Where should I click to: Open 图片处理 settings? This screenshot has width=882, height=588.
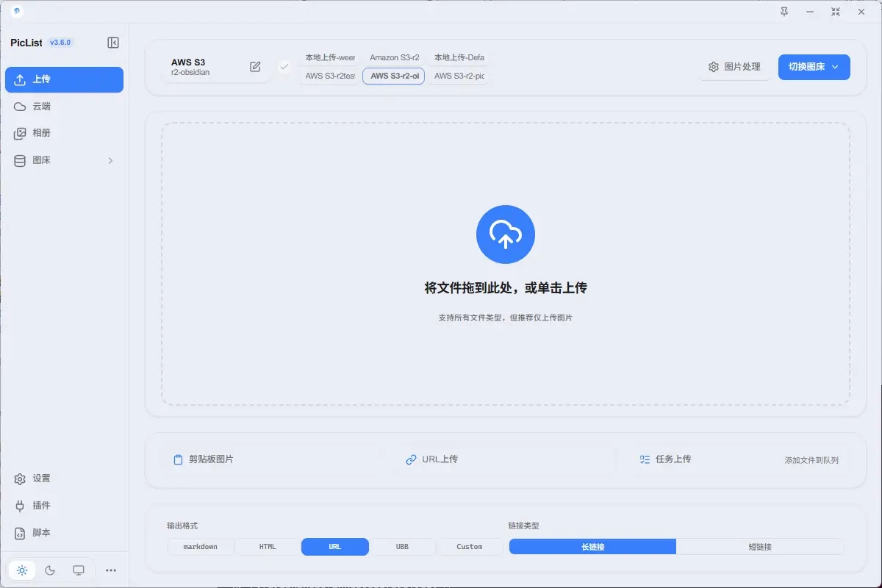click(x=734, y=67)
